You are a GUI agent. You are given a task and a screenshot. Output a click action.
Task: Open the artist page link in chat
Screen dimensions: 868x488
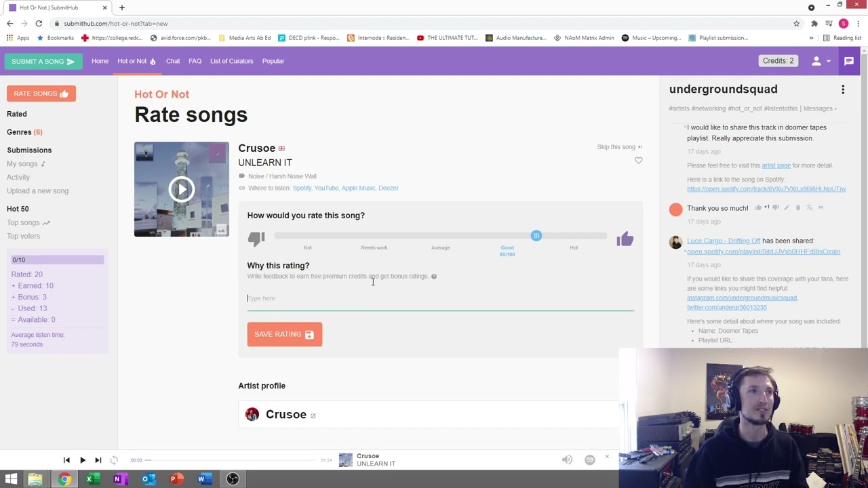(776, 165)
